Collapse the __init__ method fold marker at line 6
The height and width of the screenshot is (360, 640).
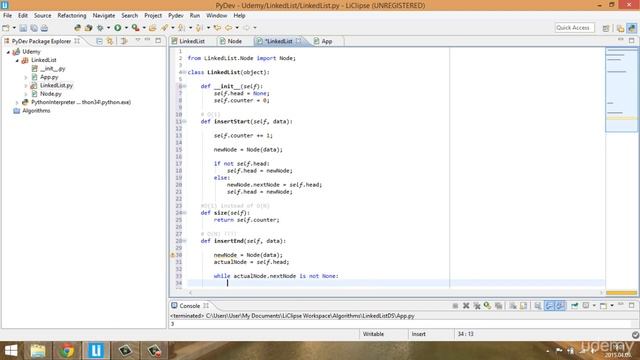[x=184, y=86]
